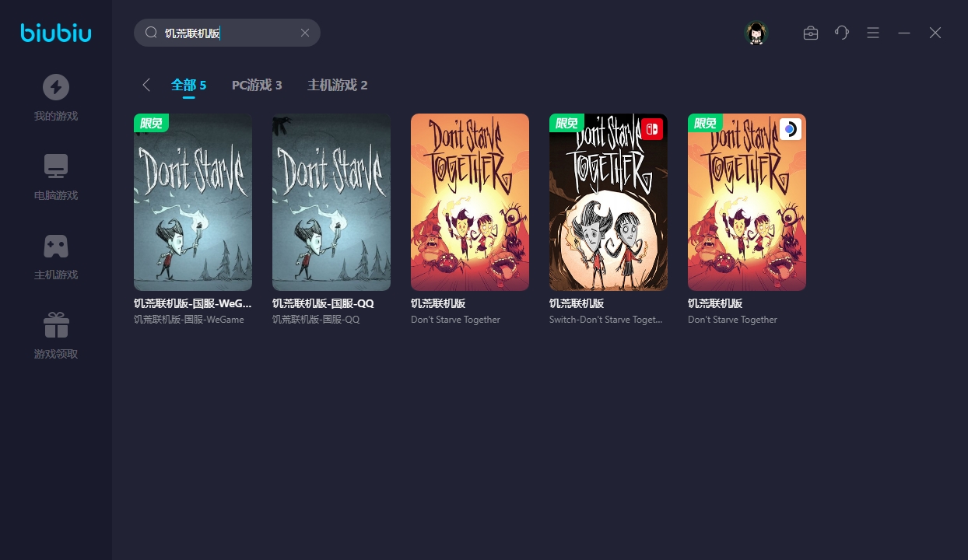This screenshot has width=968, height=560.
Task: Open 主机游戏 gamepad icon in sidebar
Action: coord(56,246)
